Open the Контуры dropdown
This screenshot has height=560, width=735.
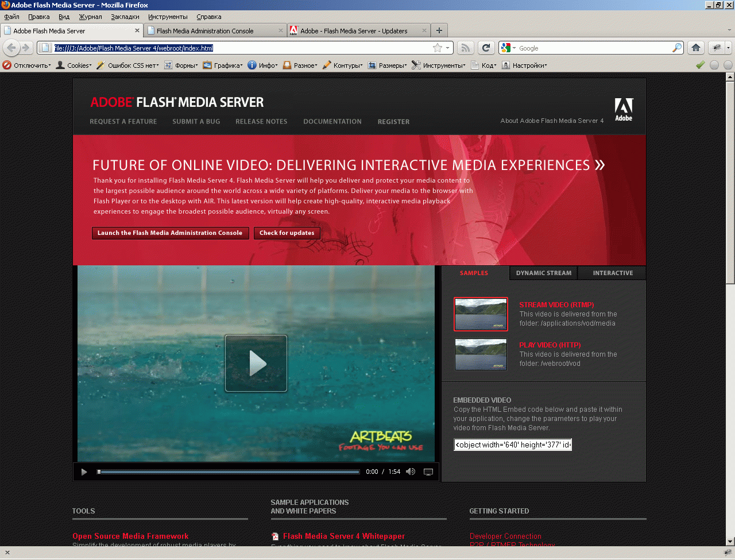[342, 65]
